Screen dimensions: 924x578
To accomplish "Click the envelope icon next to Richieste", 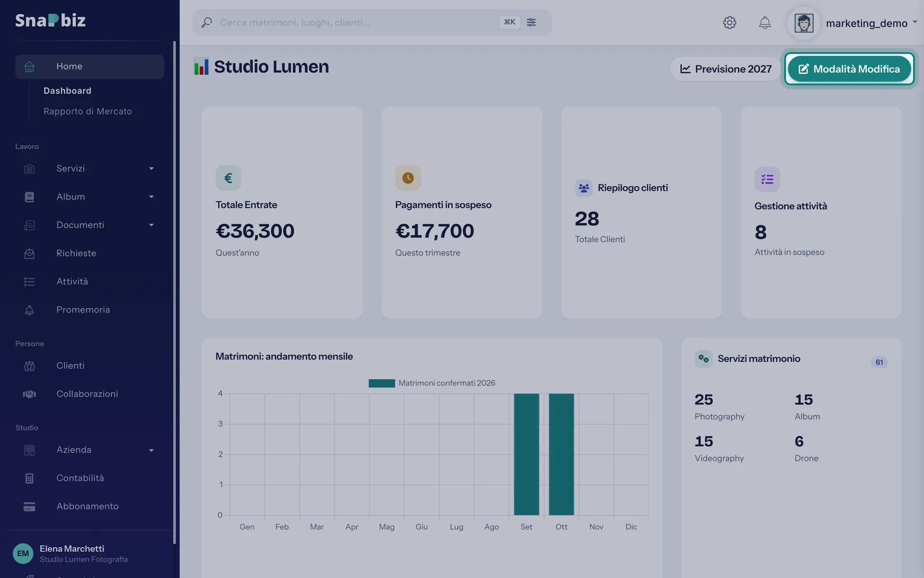I will click(29, 254).
